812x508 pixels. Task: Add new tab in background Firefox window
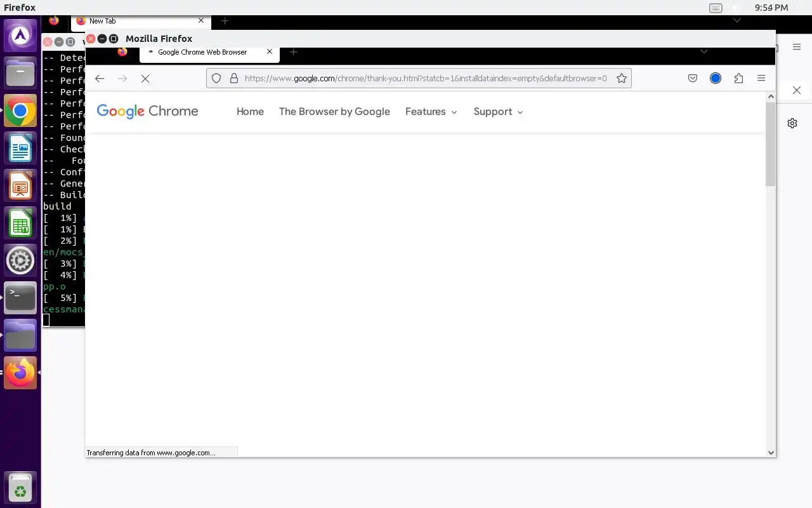pos(225,21)
